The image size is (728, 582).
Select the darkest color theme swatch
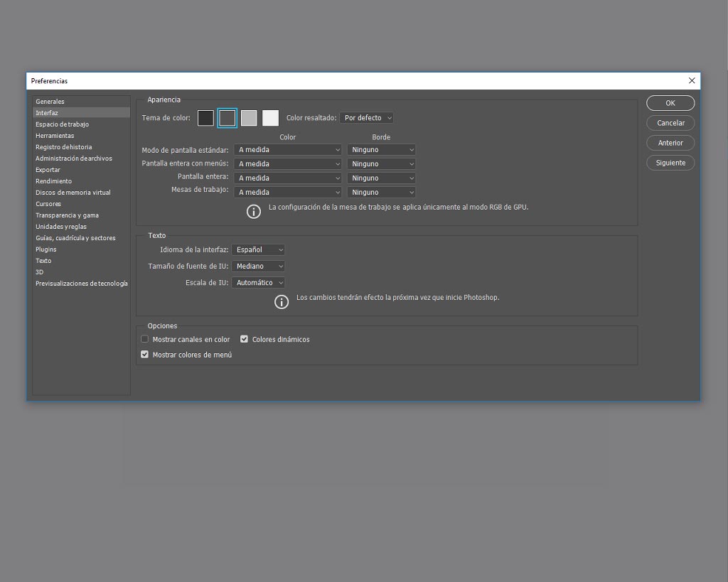(205, 118)
